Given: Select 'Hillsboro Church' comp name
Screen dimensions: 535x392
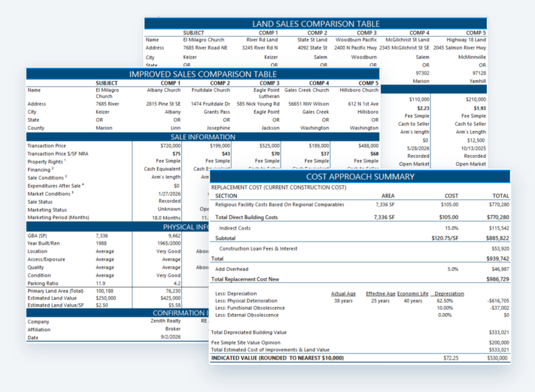Looking at the screenshot, I should [359, 90].
